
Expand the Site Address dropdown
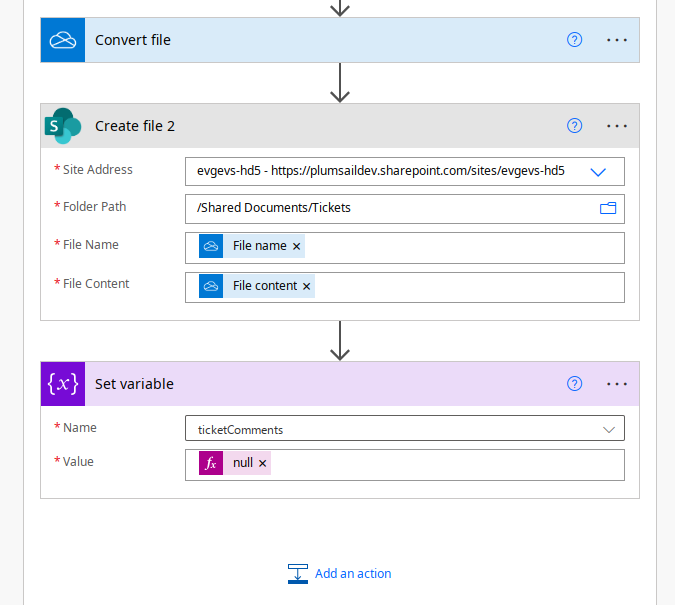(598, 172)
